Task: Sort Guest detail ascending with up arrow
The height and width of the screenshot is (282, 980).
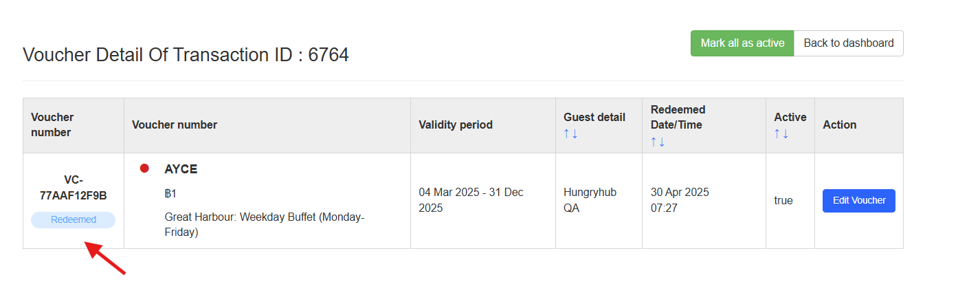Action: (566, 134)
